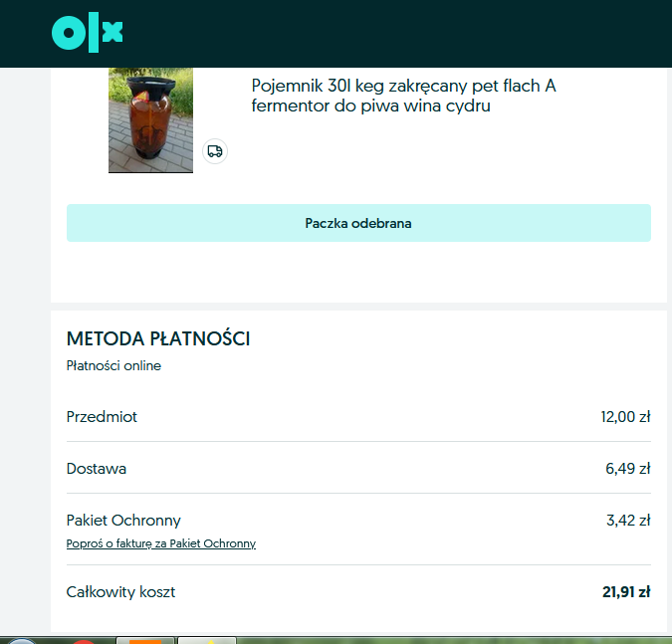Switch to the orange-icon taskbar window

click(145, 641)
